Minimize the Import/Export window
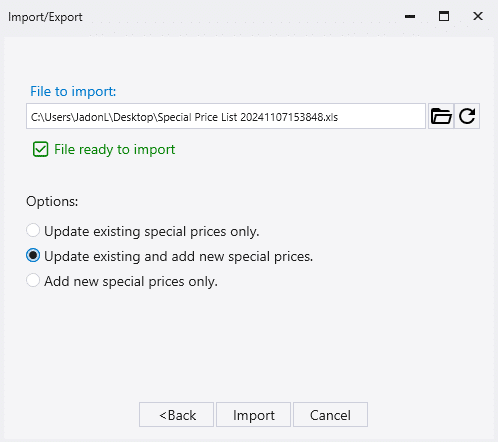498x442 pixels. (x=410, y=16)
